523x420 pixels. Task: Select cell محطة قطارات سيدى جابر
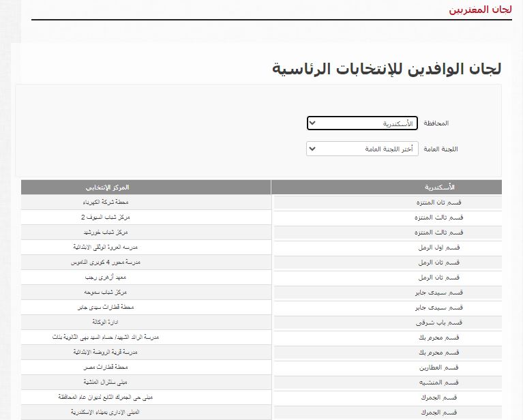[146, 307]
